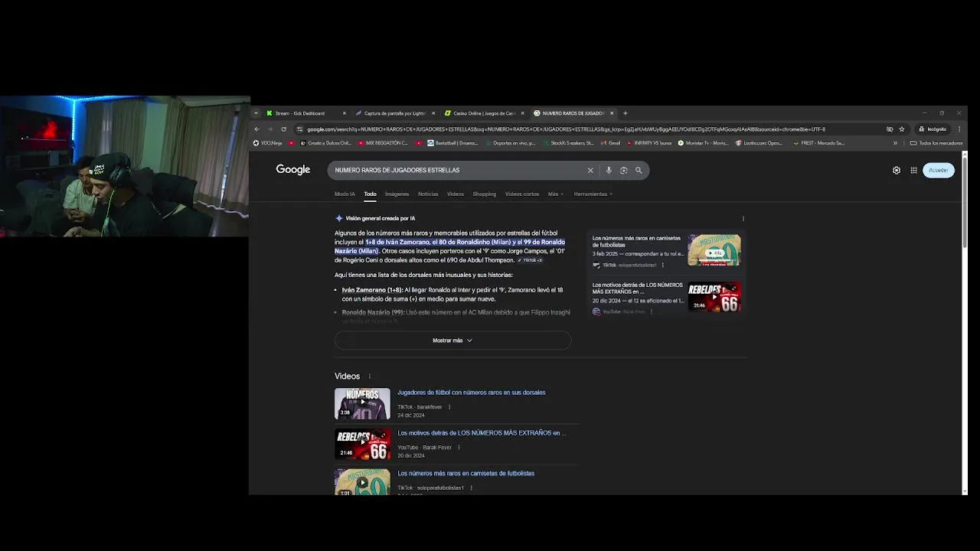Switch to Captura de pantalla por Lightshot tab
Image resolution: width=980 pixels, height=551 pixels.
[394, 113]
